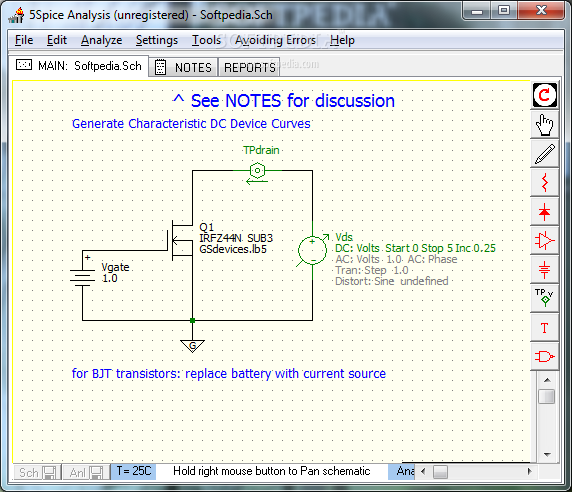
Task: Click the TPdrain label text
Action: [x=261, y=150]
